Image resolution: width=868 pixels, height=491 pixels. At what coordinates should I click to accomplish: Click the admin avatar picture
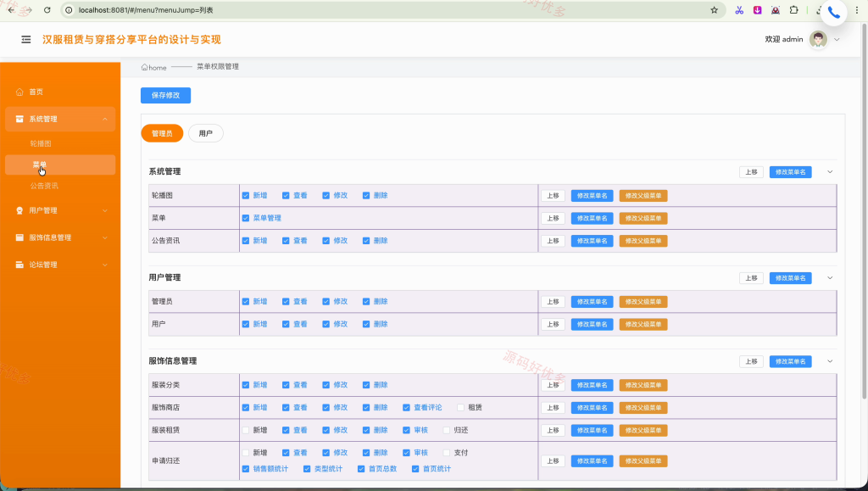click(818, 39)
